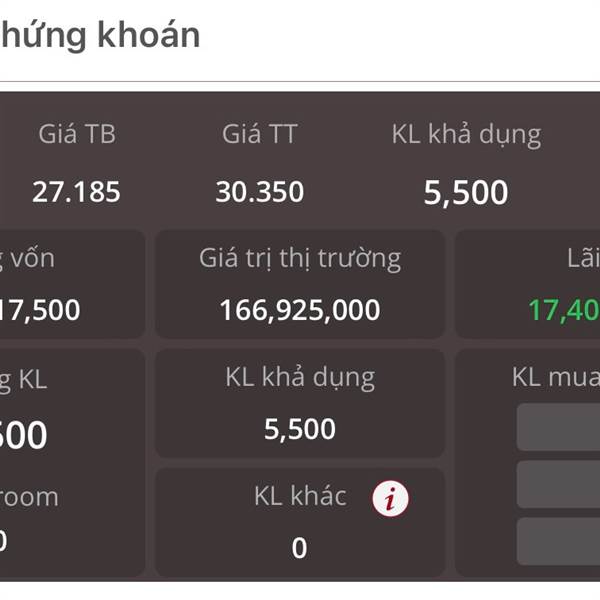Open the KL khả dụng card below market value
600x600 pixels.
tap(300, 403)
